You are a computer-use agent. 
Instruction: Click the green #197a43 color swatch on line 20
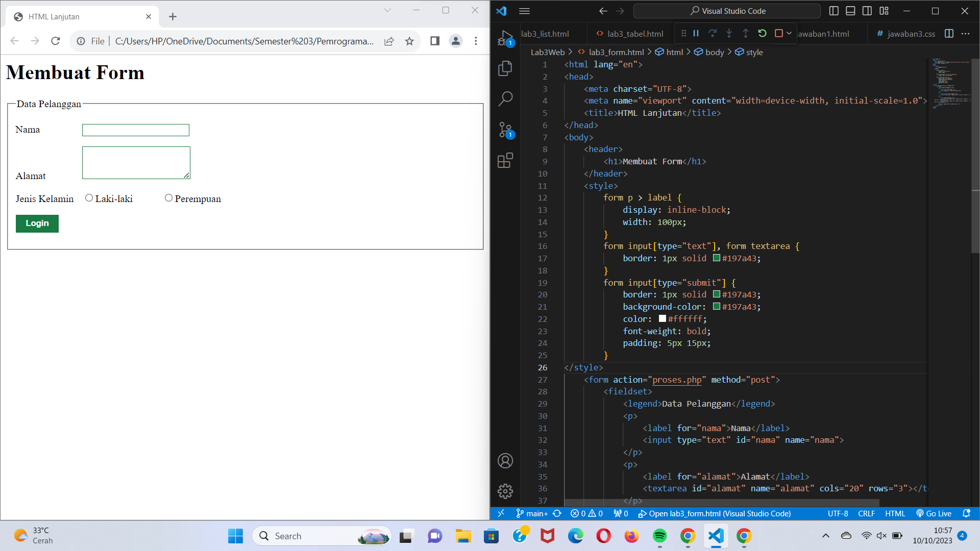[717, 294]
